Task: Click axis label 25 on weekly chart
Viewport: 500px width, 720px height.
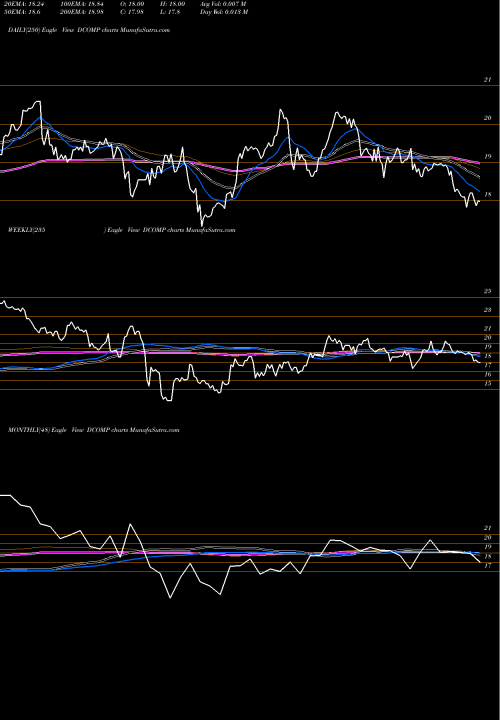Action: click(x=488, y=292)
